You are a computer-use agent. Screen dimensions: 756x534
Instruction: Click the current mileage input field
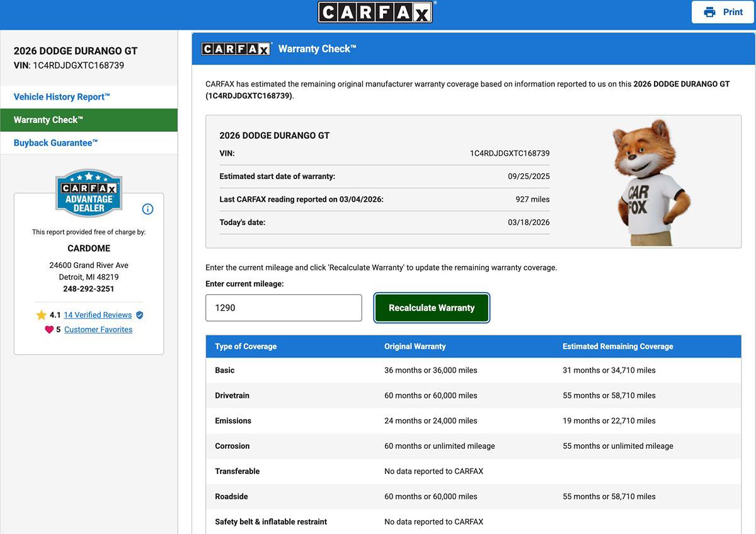(283, 308)
